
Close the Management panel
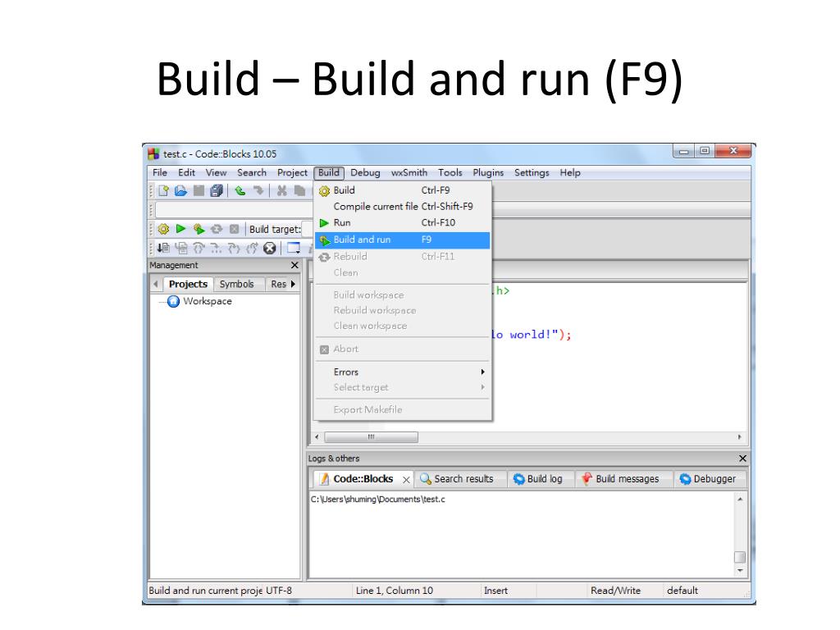[x=294, y=265]
